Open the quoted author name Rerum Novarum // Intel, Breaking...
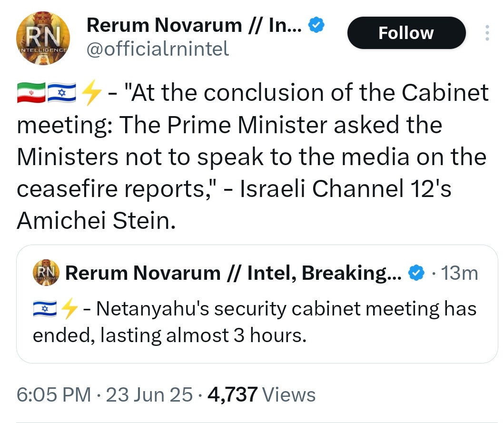This screenshot has height=423, width=504. click(233, 273)
